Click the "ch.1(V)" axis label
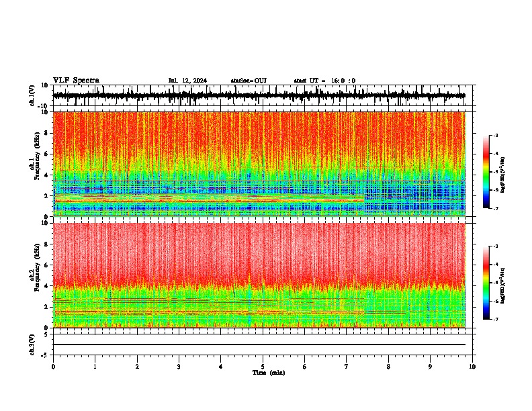Viewport: 532px width, 411px height. coord(32,95)
